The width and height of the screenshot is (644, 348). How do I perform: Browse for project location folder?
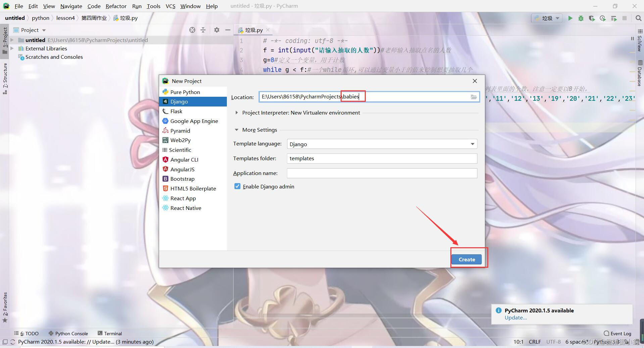(474, 97)
